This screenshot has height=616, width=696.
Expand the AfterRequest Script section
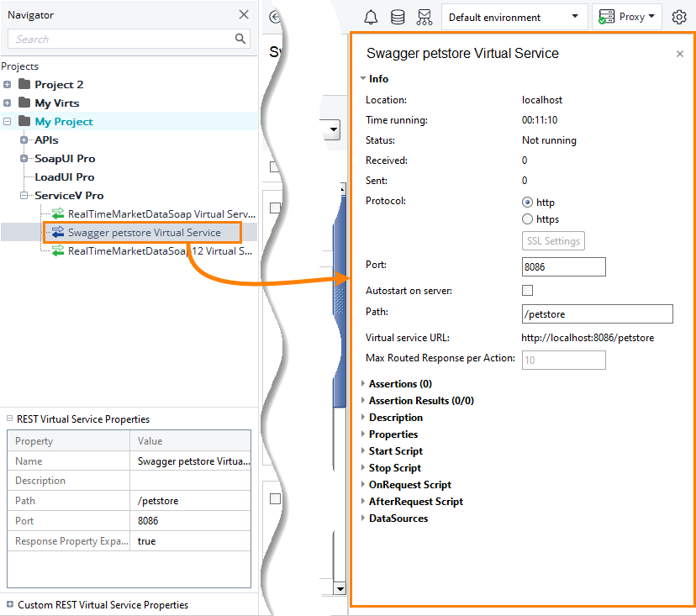click(363, 502)
